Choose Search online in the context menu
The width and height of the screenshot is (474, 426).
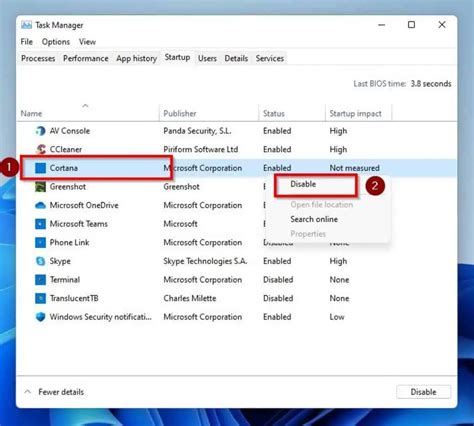(314, 219)
